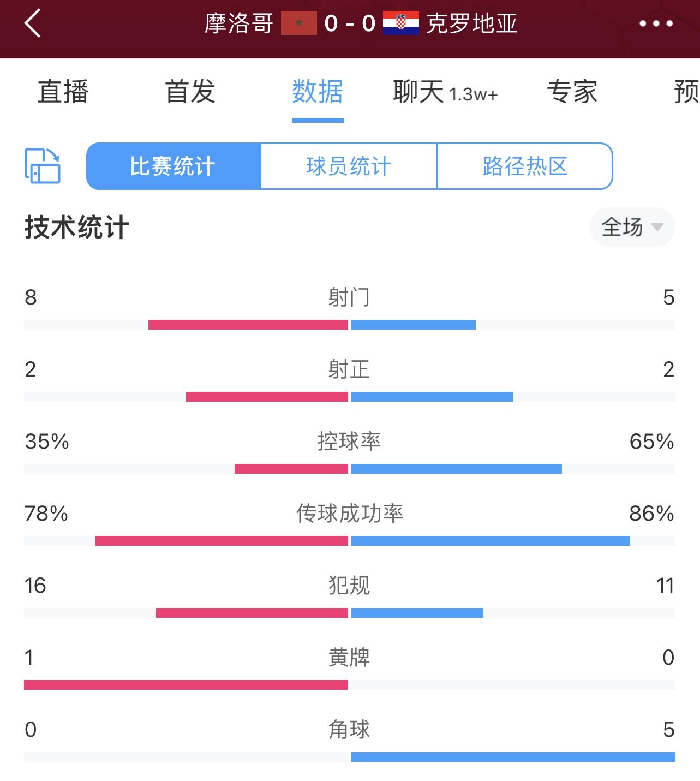Switch to 首发 tab
Viewport: 700px width, 781px height.
[190, 92]
